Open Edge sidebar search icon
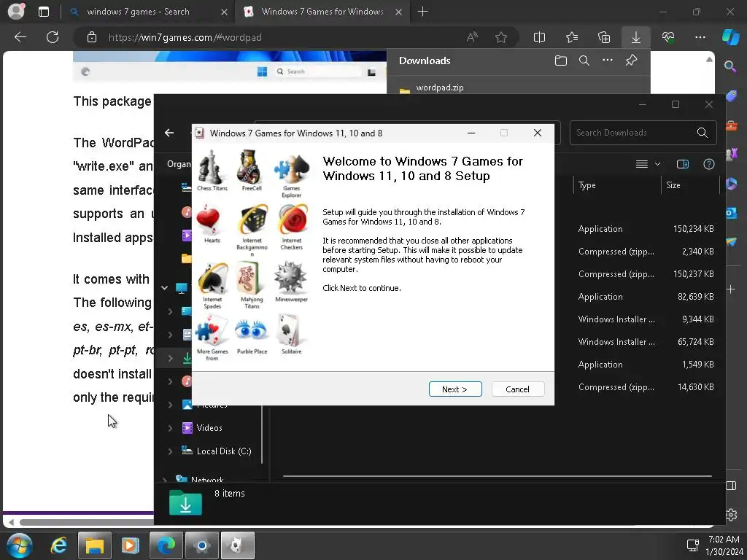This screenshot has width=747, height=560. pyautogui.click(x=729, y=66)
